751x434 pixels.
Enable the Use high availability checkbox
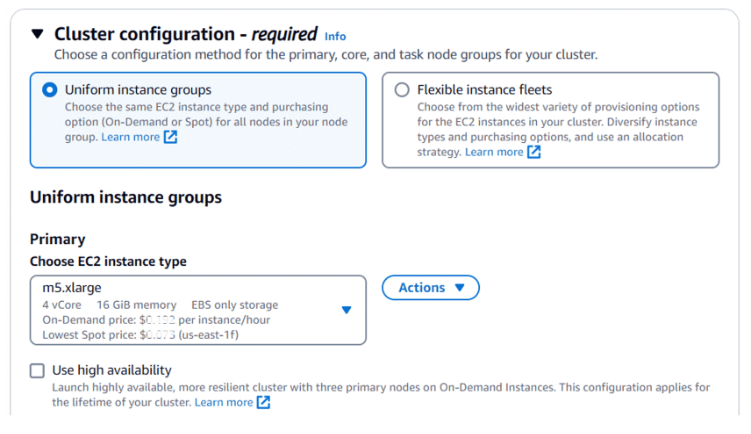pyautogui.click(x=37, y=371)
